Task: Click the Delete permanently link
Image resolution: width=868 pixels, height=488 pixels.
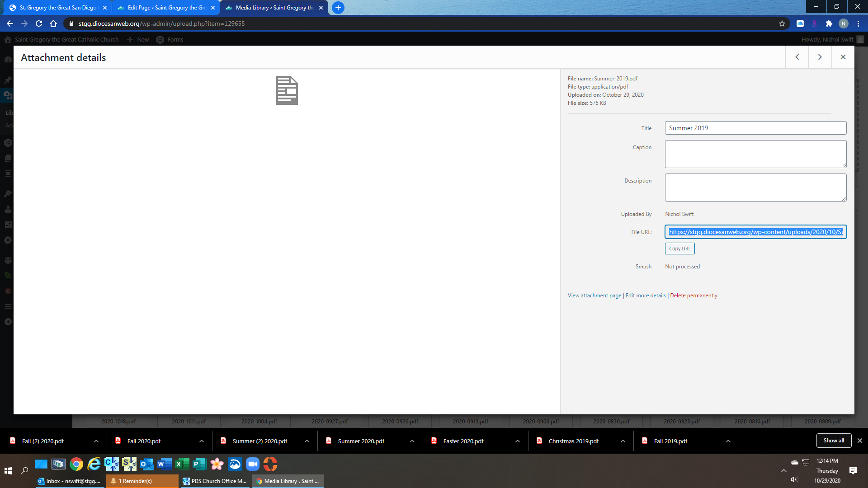Action: point(693,296)
